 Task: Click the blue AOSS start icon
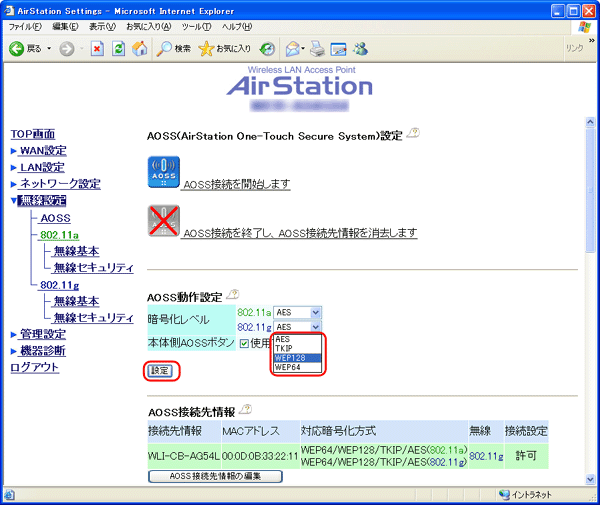point(163,172)
